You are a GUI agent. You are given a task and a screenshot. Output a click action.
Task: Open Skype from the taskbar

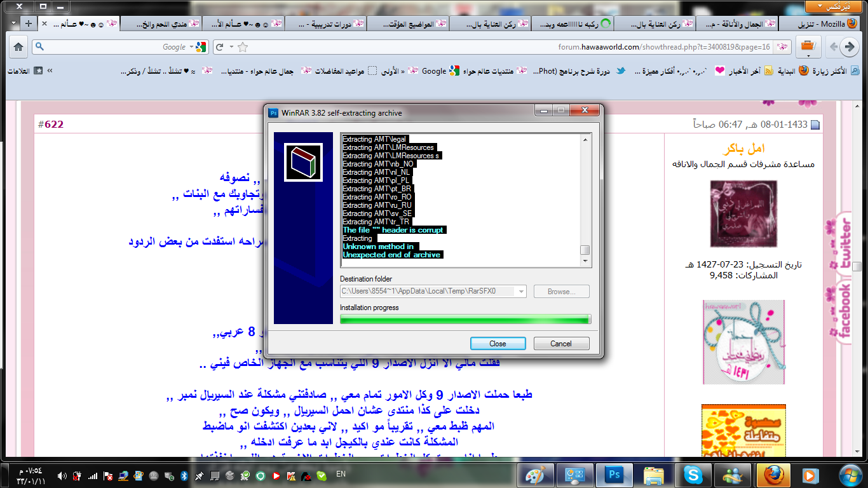pos(693,475)
